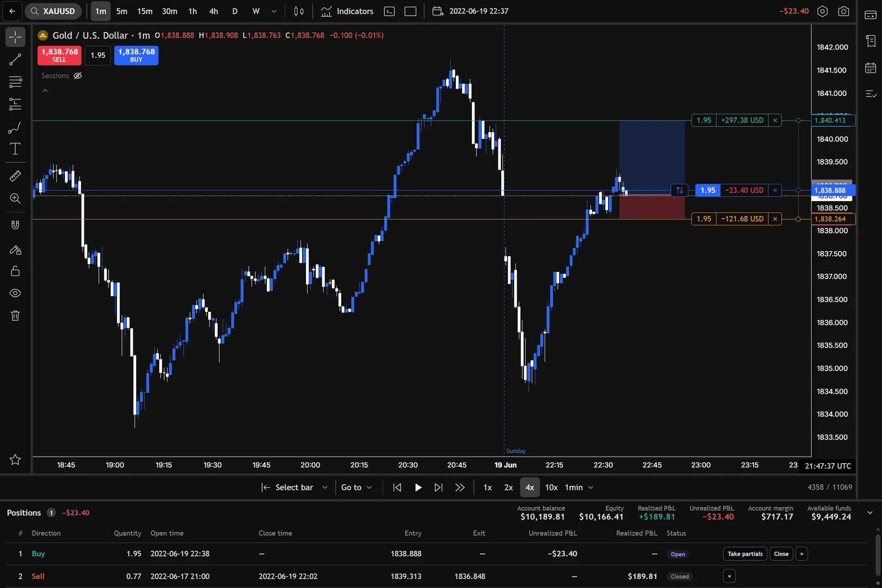
Task: Select the trend line drawing tool
Action: coord(15,60)
